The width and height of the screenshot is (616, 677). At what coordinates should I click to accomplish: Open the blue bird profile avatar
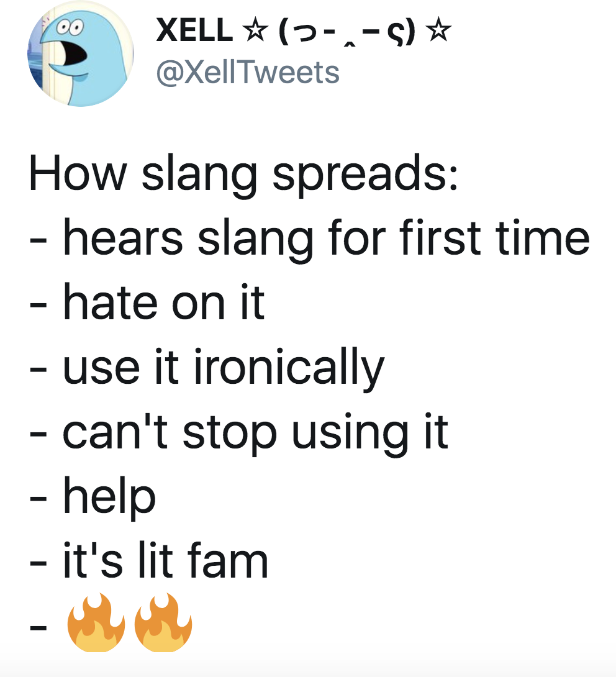tap(81, 53)
